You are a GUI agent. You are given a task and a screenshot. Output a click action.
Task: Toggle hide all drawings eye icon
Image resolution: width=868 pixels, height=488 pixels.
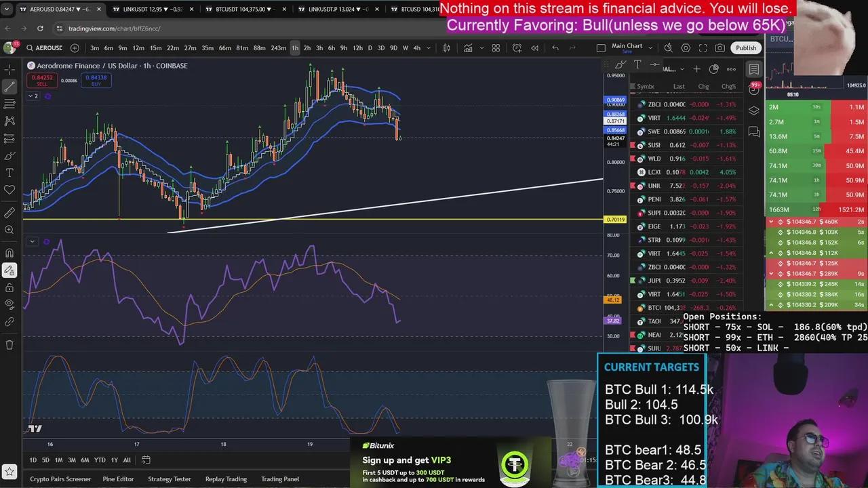click(x=9, y=304)
